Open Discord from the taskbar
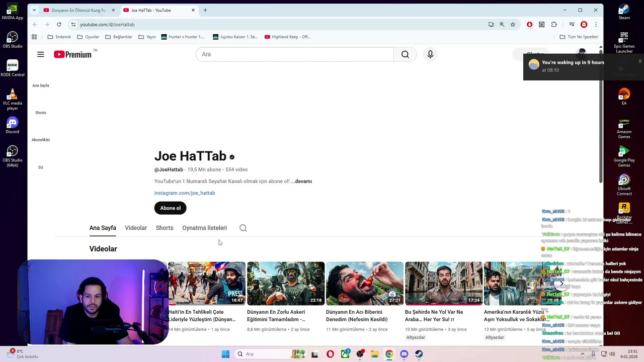Viewport: 644px width, 362px height. click(x=404, y=354)
